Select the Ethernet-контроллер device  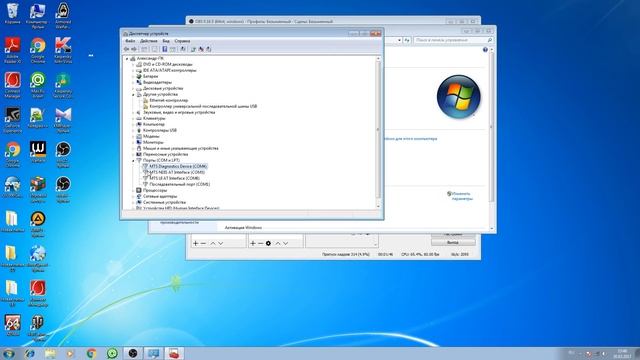(169, 100)
